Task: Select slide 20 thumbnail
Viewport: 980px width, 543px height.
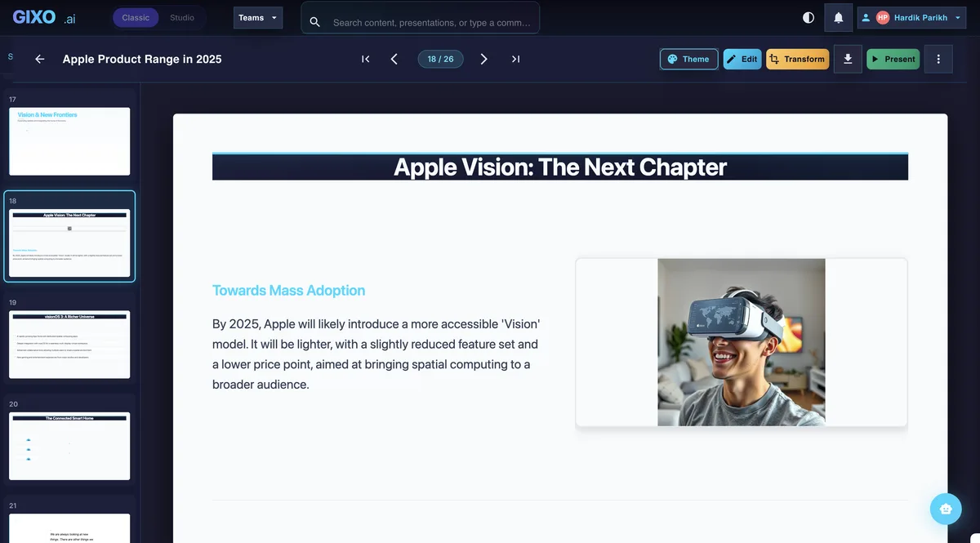Action: click(x=69, y=446)
